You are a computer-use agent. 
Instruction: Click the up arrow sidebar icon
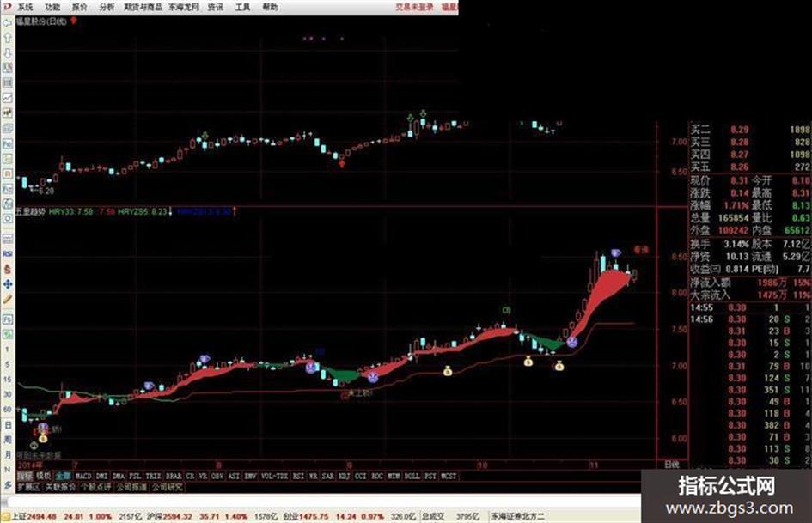[x=7, y=39]
